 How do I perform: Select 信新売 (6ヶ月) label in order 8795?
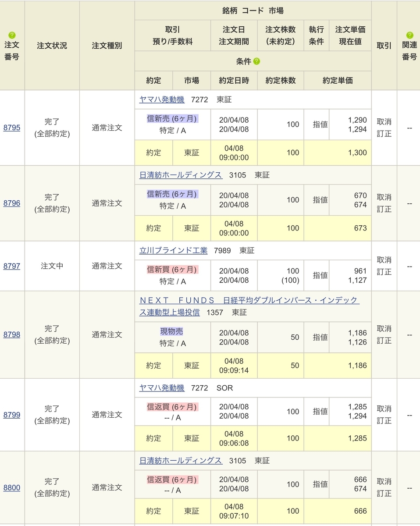172,118
